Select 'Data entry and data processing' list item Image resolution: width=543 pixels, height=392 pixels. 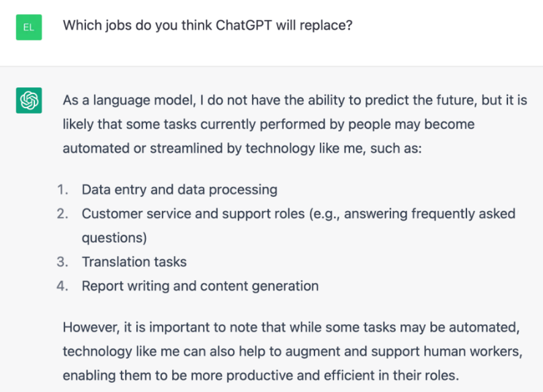(179, 190)
